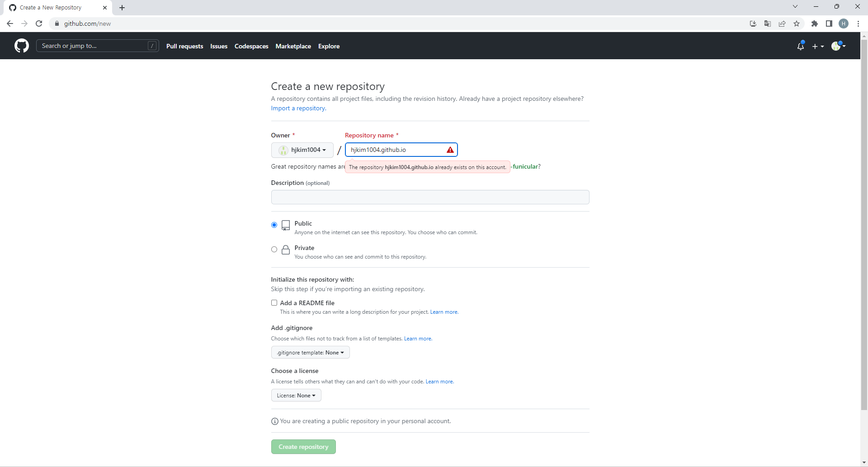Click the Public repository book icon
This screenshot has width=868, height=467.
286,225
